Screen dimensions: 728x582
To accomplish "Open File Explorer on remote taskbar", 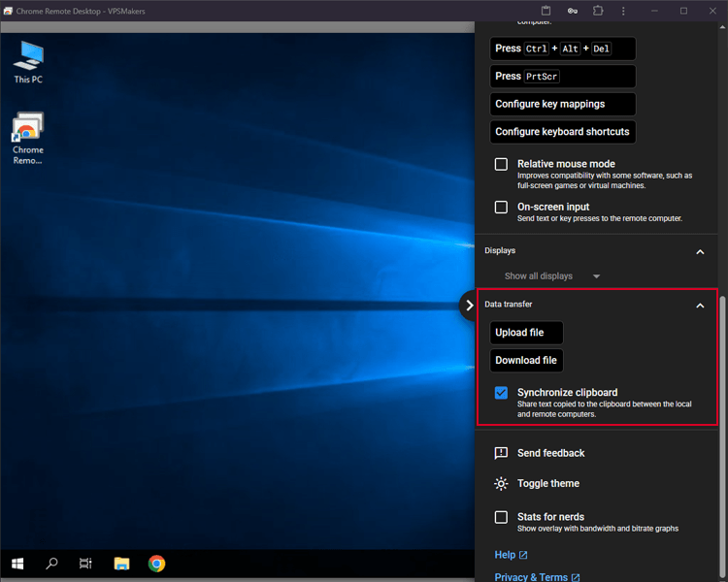I will pos(121,564).
